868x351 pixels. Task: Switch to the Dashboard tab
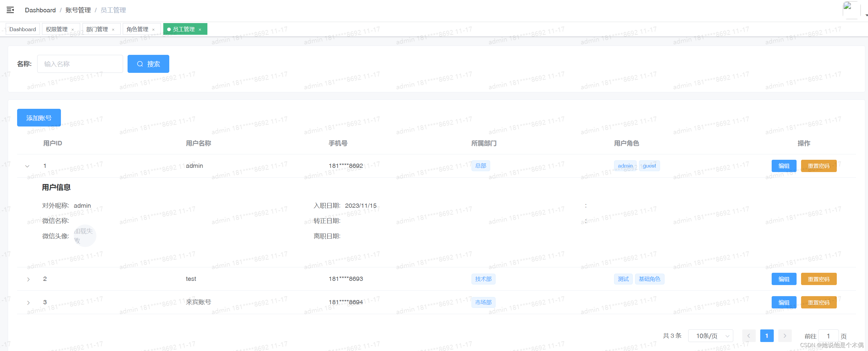pyautogui.click(x=23, y=29)
